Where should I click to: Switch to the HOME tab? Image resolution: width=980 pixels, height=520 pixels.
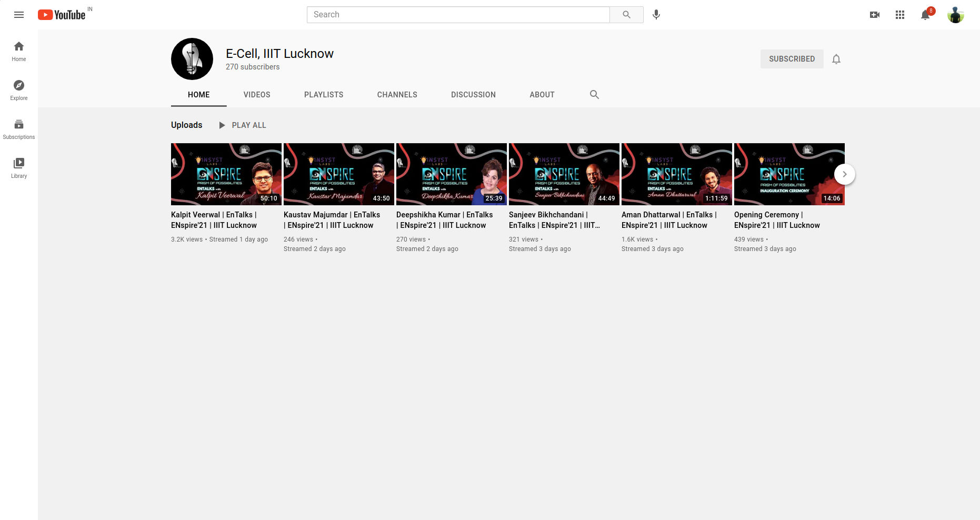click(199, 95)
